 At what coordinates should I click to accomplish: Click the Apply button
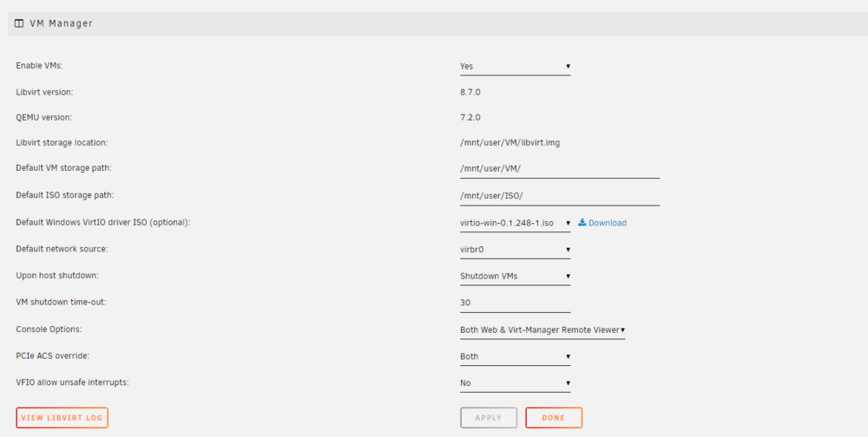[x=488, y=418]
